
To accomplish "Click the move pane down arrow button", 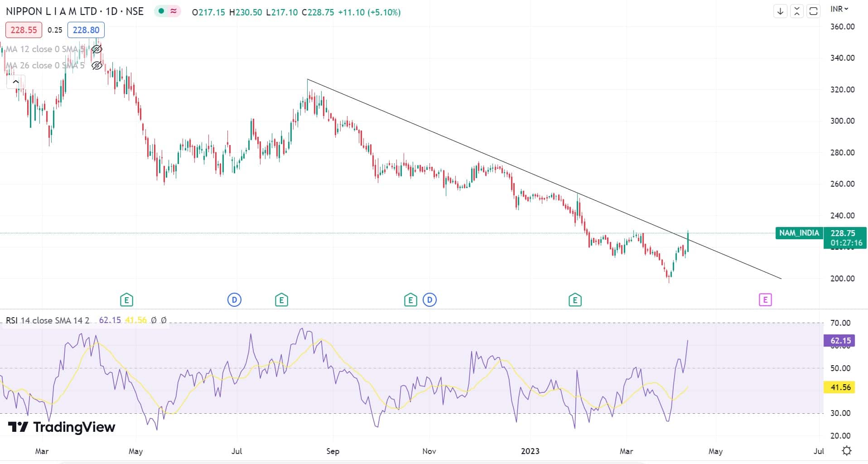I will coord(780,11).
